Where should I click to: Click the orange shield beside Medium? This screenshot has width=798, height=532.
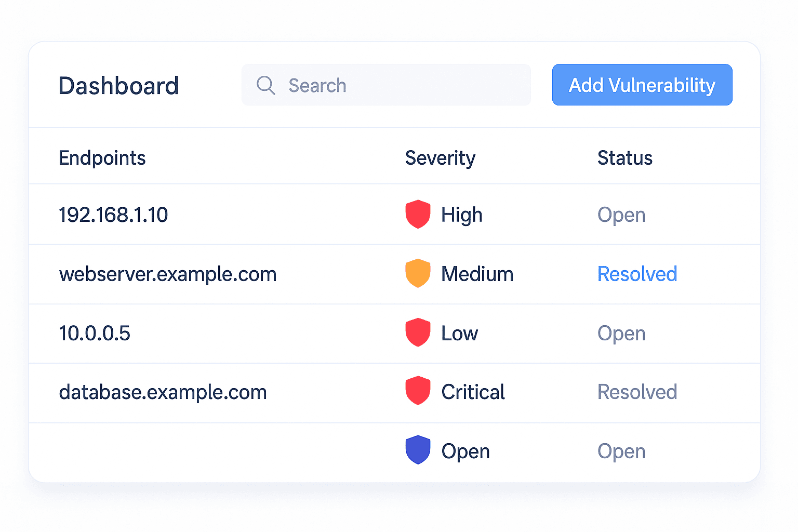coord(418,273)
